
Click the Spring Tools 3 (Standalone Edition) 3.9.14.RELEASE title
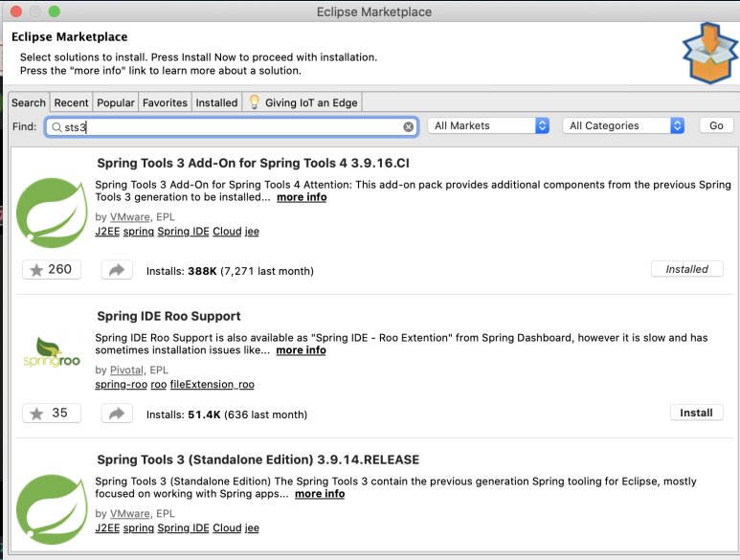258,459
